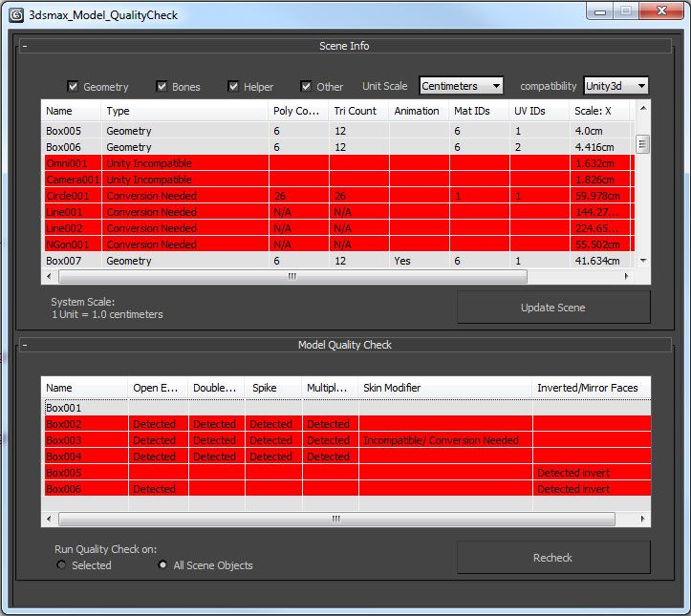Toggle the Helper checkbox

(x=233, y=86)
